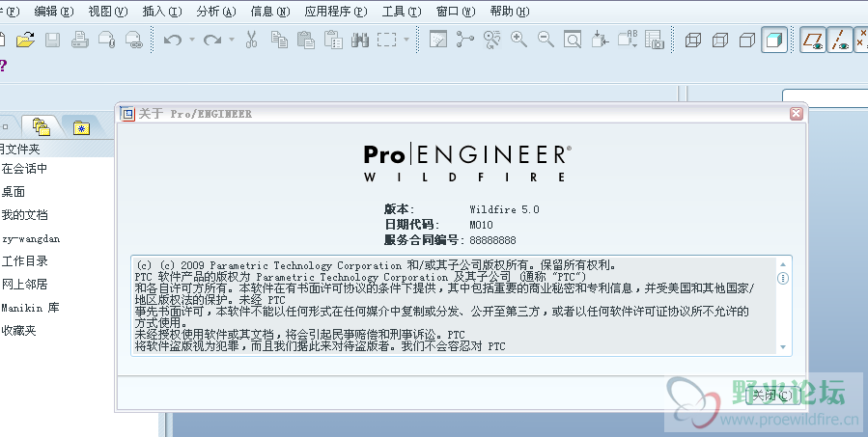The image size is (868, 437).
Task: Click the Cut scissors icon
Action: tap(251, 40)
